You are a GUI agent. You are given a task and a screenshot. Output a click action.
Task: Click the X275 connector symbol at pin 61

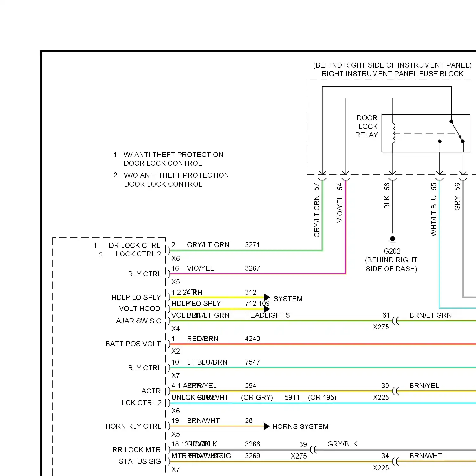click(395, 321)
